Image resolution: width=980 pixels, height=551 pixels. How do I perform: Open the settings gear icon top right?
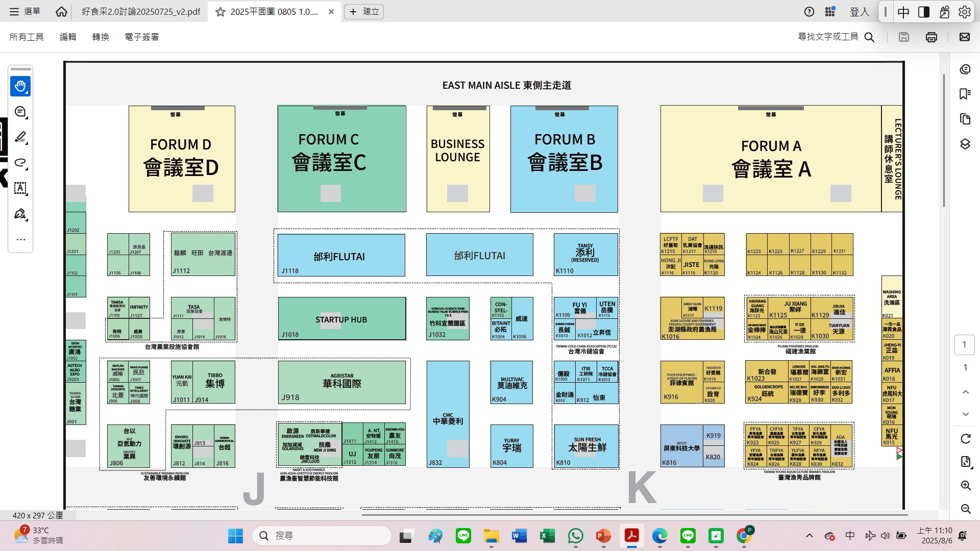click(965, 12)
